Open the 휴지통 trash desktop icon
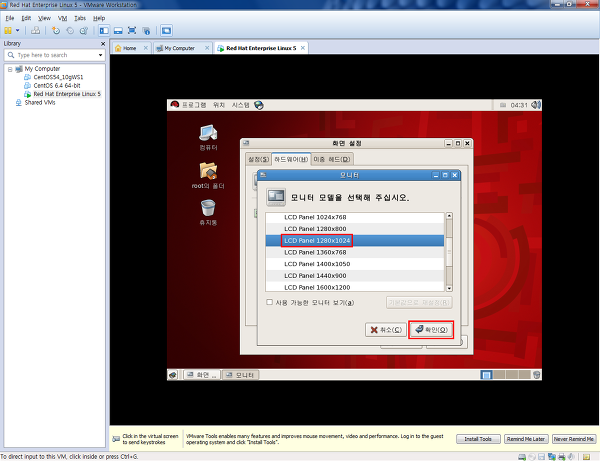 pos(208,212)
